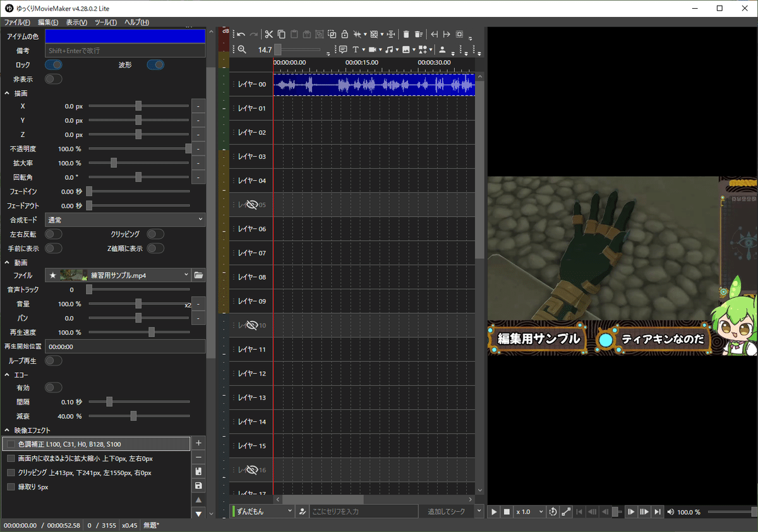758x532 pixels.
Task: Click the padlock lock icon in the toolbar
Action: click(x=345, y=35)
